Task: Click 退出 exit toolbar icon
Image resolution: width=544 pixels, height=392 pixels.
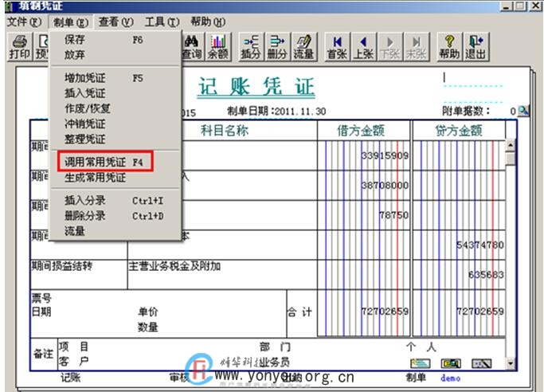Action: click(476, 47)
